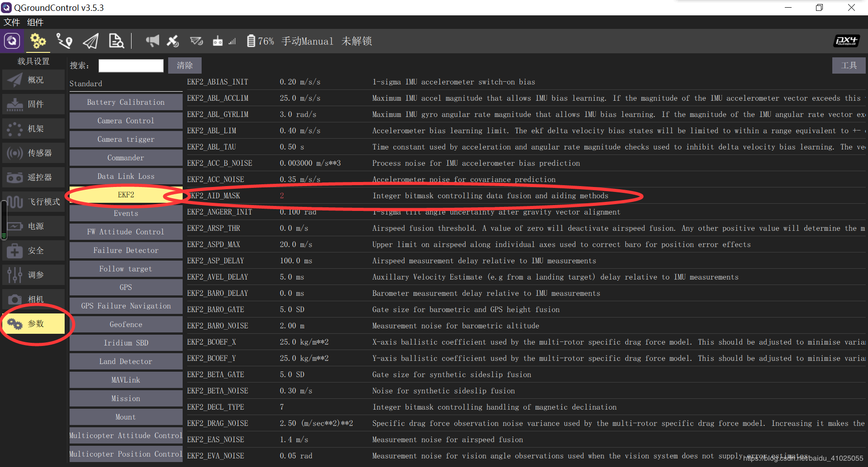Select Geofence parameter group
Viewport: 868px width, 467px height.
coord(126,324)
